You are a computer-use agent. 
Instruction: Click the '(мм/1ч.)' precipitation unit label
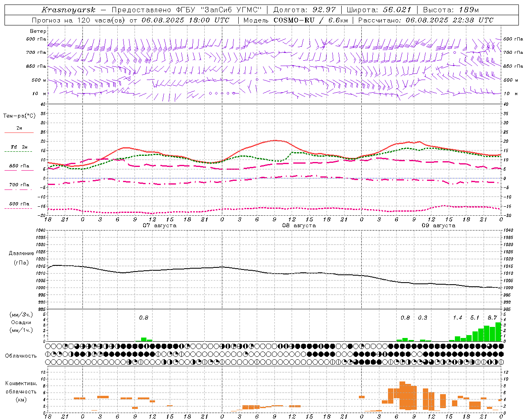(21, 330)
